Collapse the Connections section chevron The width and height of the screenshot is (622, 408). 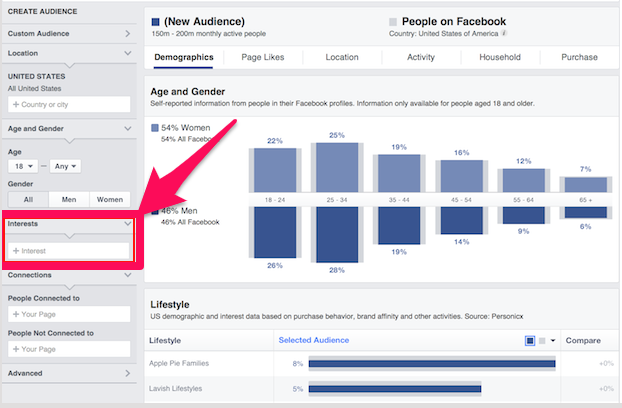coord(127,275)
